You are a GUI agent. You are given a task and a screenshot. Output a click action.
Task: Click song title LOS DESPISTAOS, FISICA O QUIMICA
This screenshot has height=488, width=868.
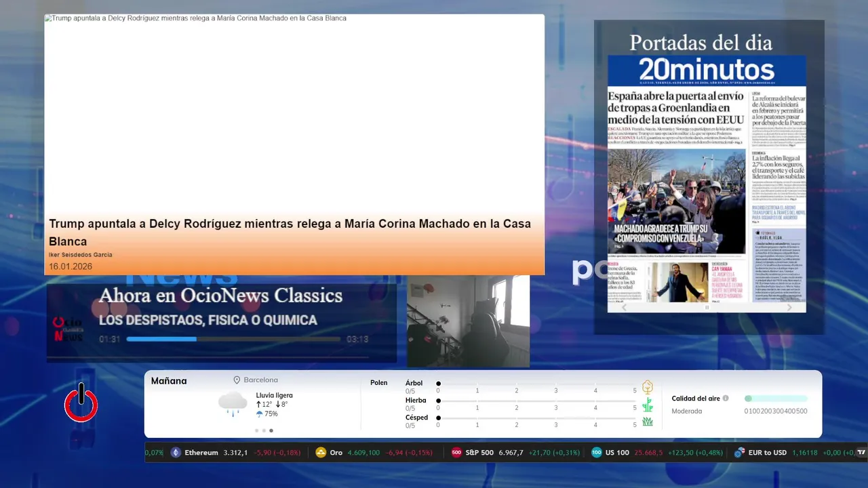click(208, 320)
